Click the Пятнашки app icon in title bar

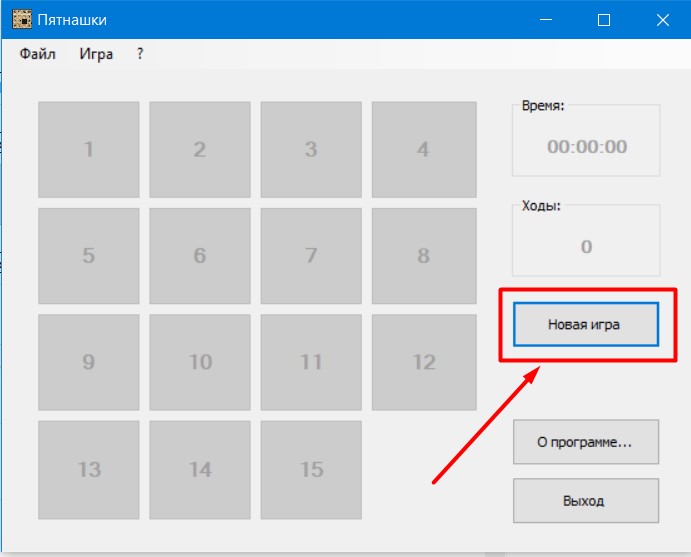coord(22,20)
